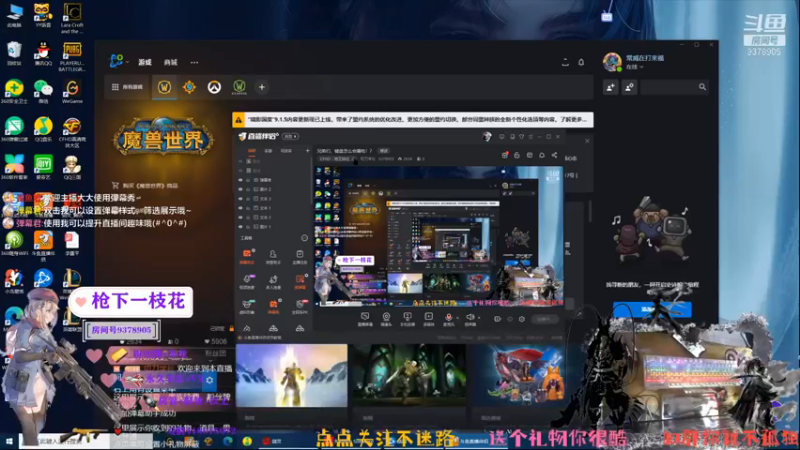Screen dimensions: 800x450
Task: Click streaming app screen capture source icon
Action: (365, 318)
